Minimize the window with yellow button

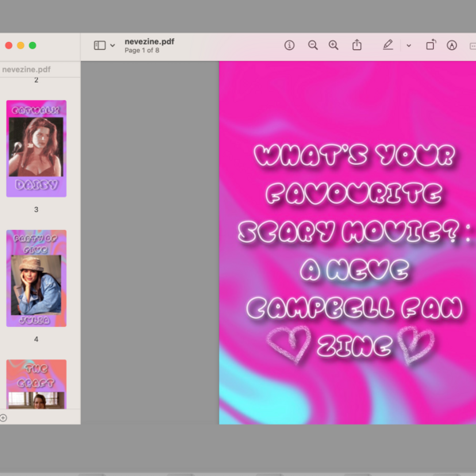(x=21, y=45)
